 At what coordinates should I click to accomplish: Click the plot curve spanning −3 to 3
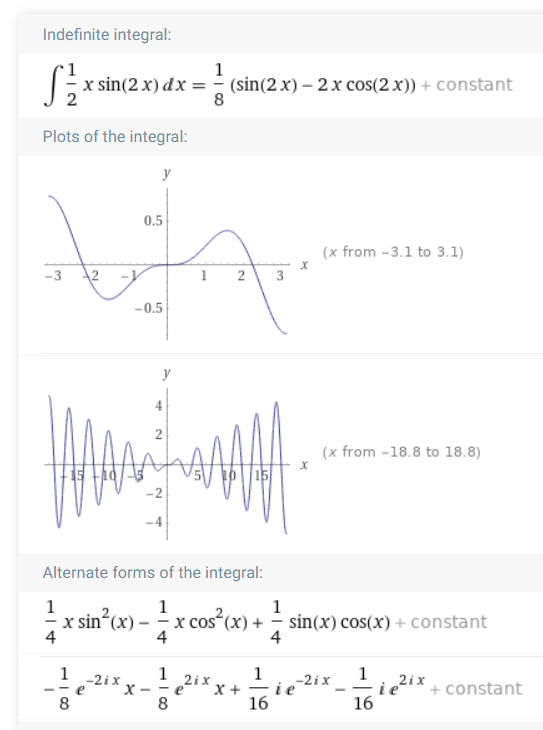click(x=168, y=264)
